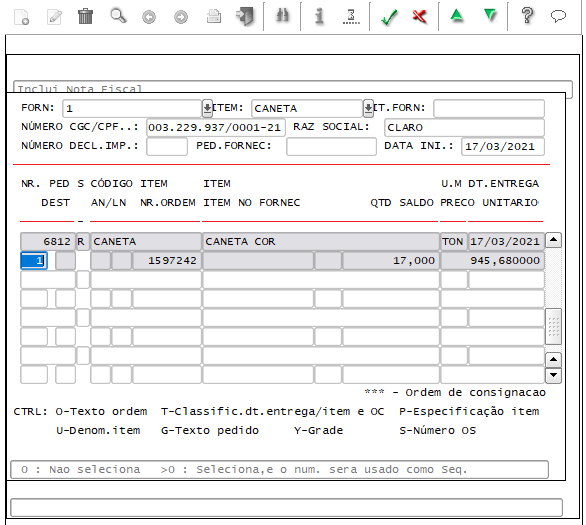Screen dimensions: 586x525
Task: Click the CANETA code cell in grid
Action: [146, 241]
